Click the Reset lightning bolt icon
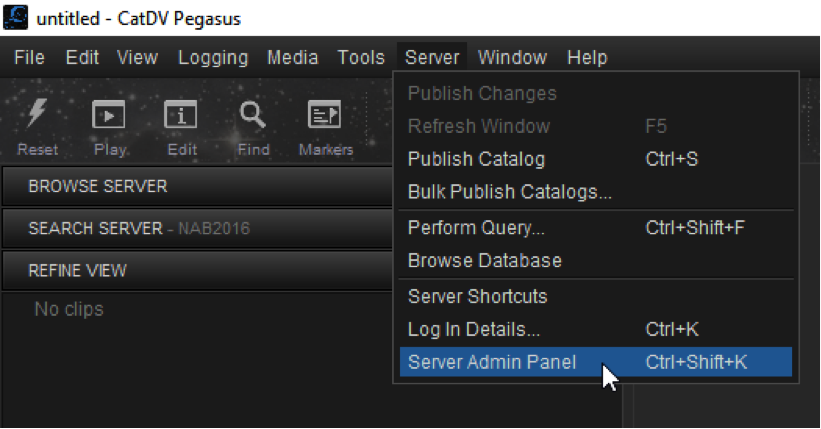The height and width of the screenshot is (429, 821). [x=37, y=113]
